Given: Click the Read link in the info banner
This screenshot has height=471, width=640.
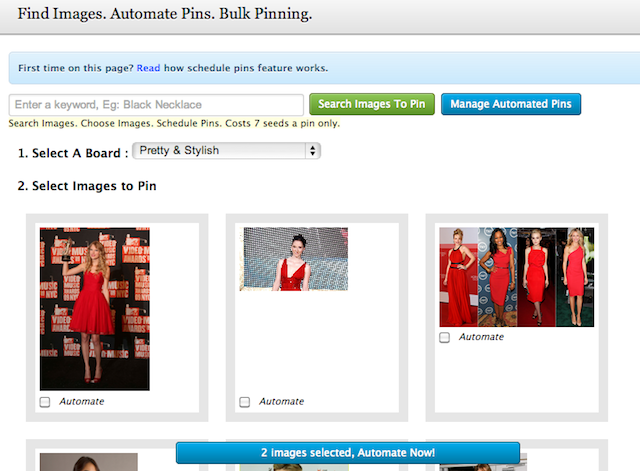Looking at the screenshot, I should tap(148, 68).
